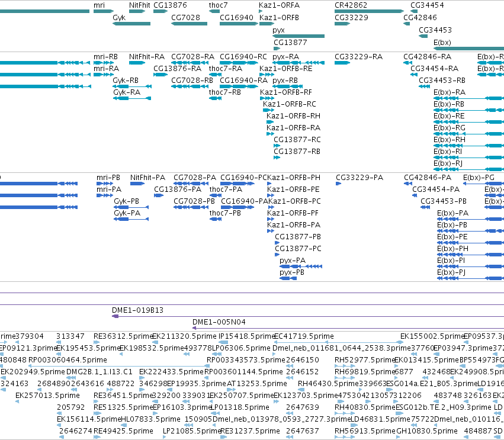Select protein thoc7-PB
This screenshot has width=504, height=440.
pos(225,213)
